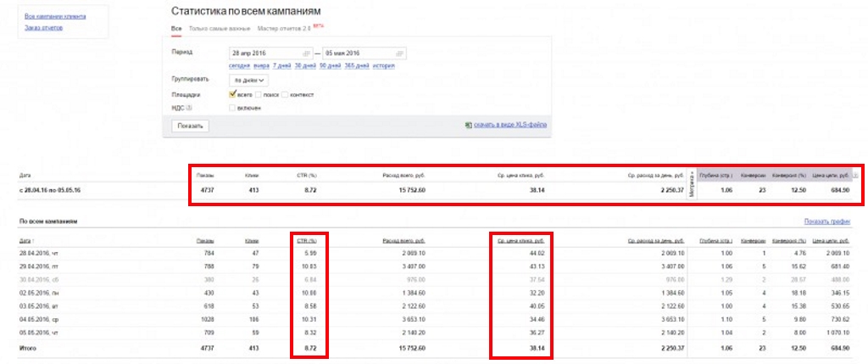
Task: Click the 'Показать' button
Action: (x=191, y=126)
